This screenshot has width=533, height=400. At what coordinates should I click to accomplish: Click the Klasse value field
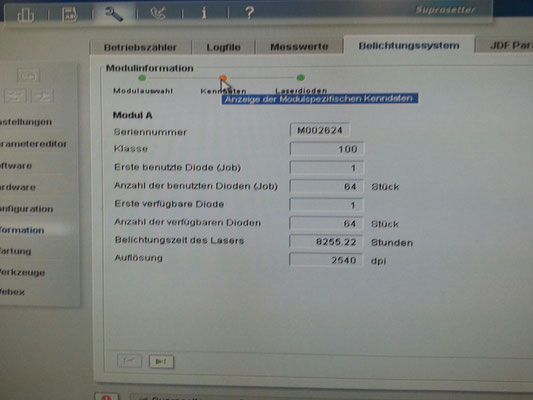(x=327, y=149)
